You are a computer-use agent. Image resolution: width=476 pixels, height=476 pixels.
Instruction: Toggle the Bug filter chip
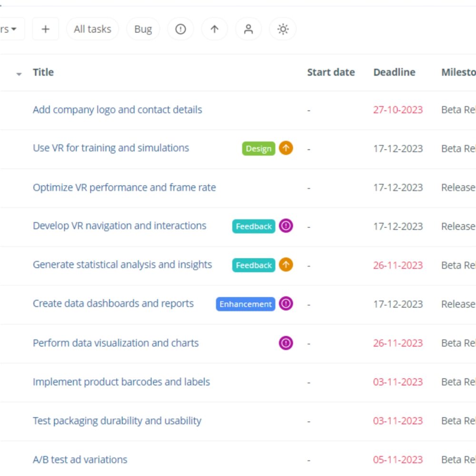click(x=143, y=29)
